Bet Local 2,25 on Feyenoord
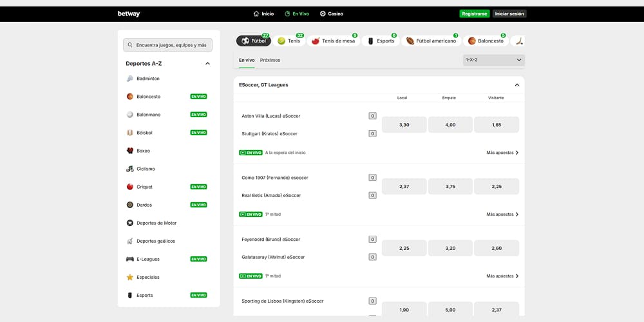Viewport: 644px width, 322px height. pyautogui.click(x=404, y=248)
